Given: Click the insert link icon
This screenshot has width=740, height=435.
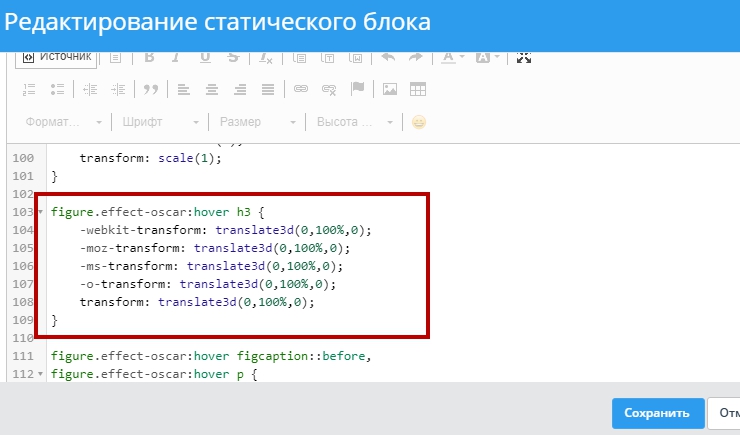Looking at the screenshot, I should (300, 89).
